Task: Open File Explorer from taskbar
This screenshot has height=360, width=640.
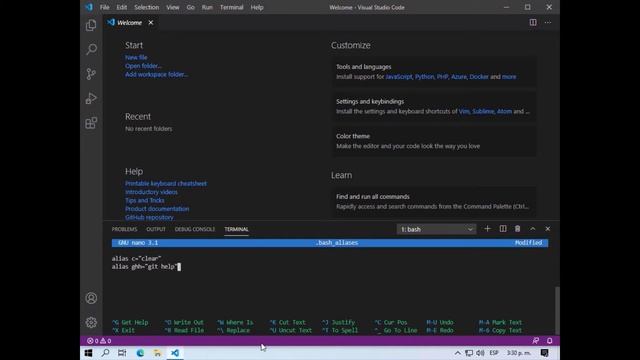Action: 157,353
